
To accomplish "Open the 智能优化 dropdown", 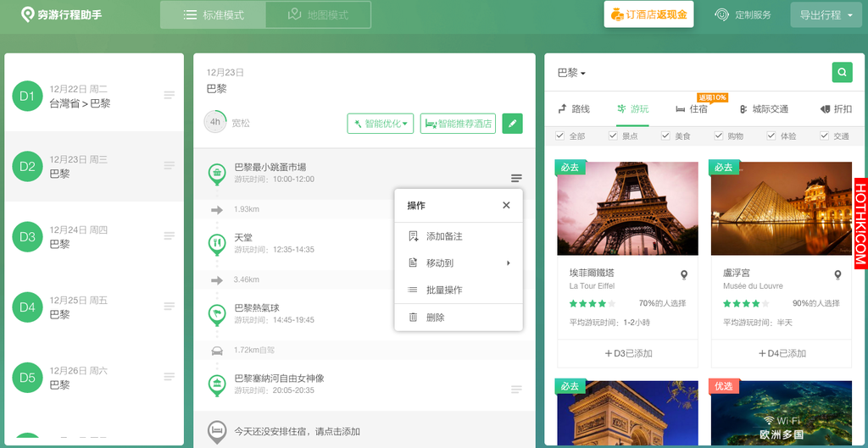I will [381, 124].
